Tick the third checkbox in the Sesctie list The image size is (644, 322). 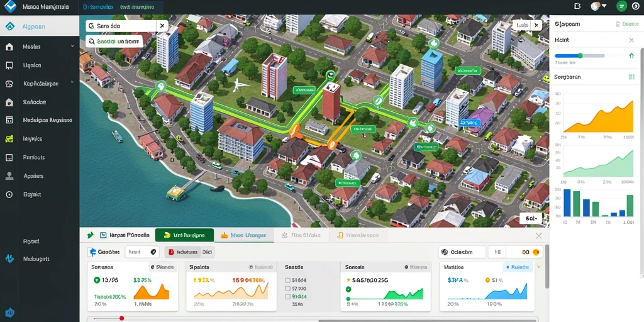coord(288,297)
